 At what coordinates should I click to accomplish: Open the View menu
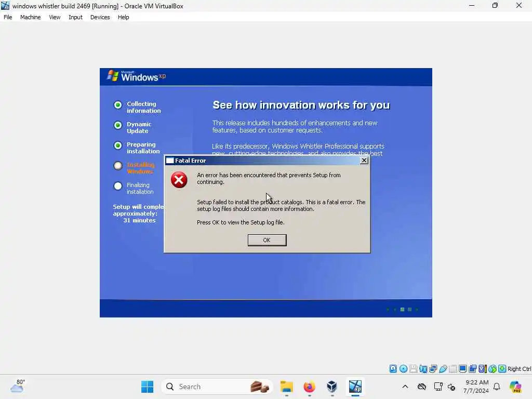coord(55,17)
